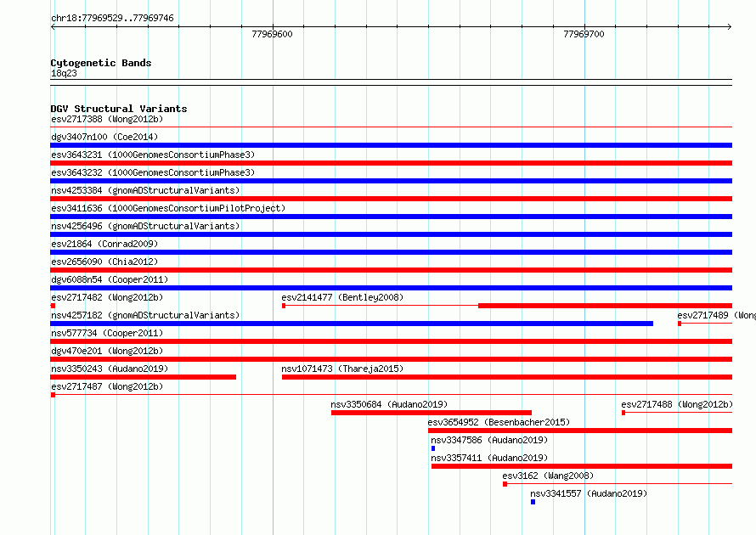Click the ruler's right arrowhead
Image resolution: width=756 pixels, height=535 pixels.
(x=730, y=27)
